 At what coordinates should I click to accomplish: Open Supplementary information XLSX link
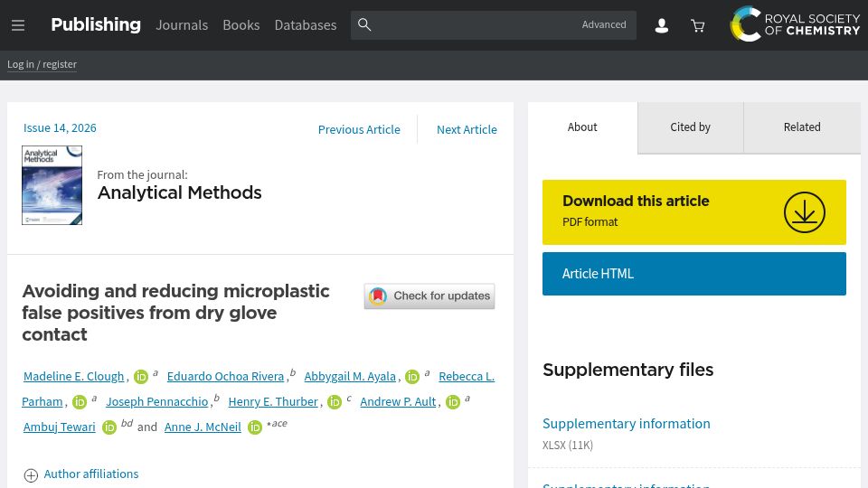(626, 424)
